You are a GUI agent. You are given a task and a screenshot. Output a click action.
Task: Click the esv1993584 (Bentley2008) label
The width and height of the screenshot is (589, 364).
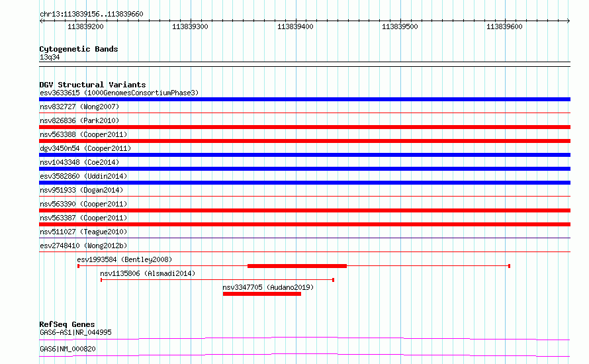pyautogui.click(x=124, y=259)
